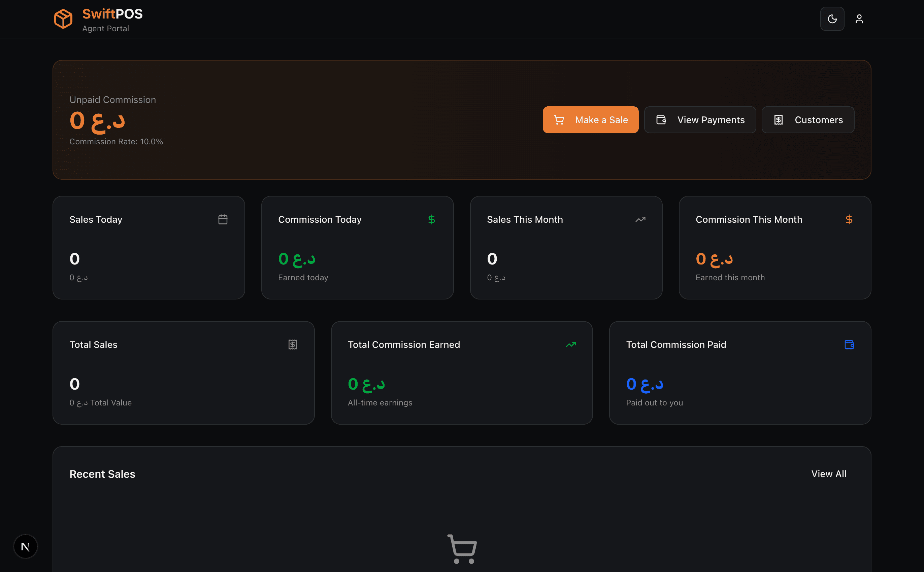Click the empty-state shopping cart icon
This screenshot has height=572, width=924.
(462, 548)
